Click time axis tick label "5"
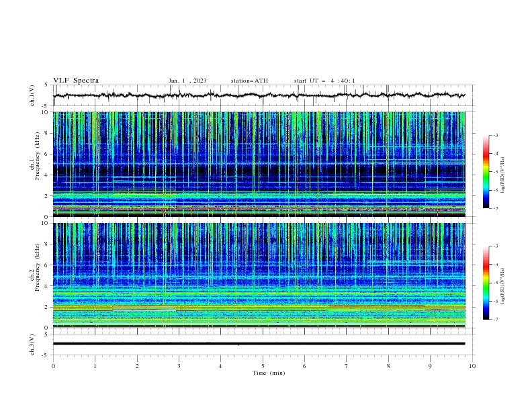 coord(263,366)
